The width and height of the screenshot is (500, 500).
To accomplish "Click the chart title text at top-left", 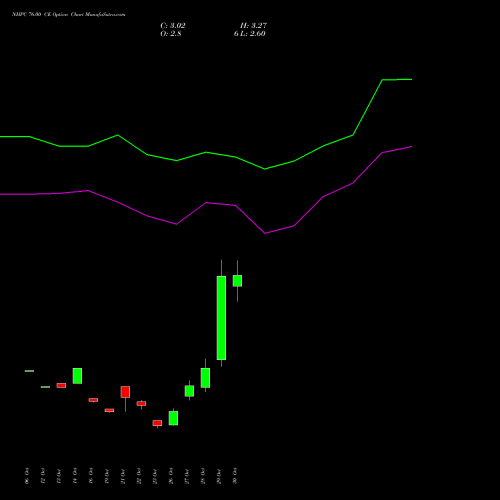I will tap(69, 15).
